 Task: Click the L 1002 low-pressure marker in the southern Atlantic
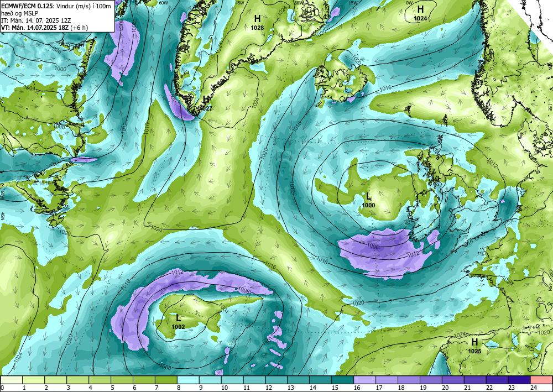coord(178,321)
